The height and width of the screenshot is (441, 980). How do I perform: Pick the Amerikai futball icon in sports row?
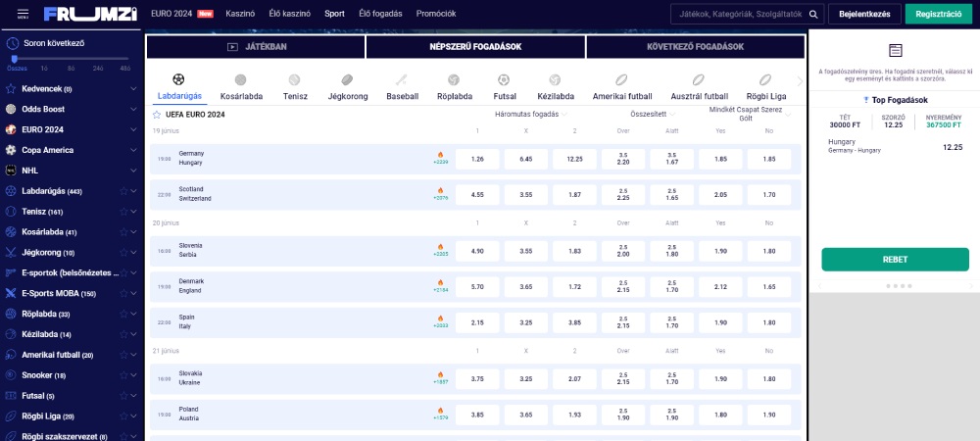[x=621, y=80]
